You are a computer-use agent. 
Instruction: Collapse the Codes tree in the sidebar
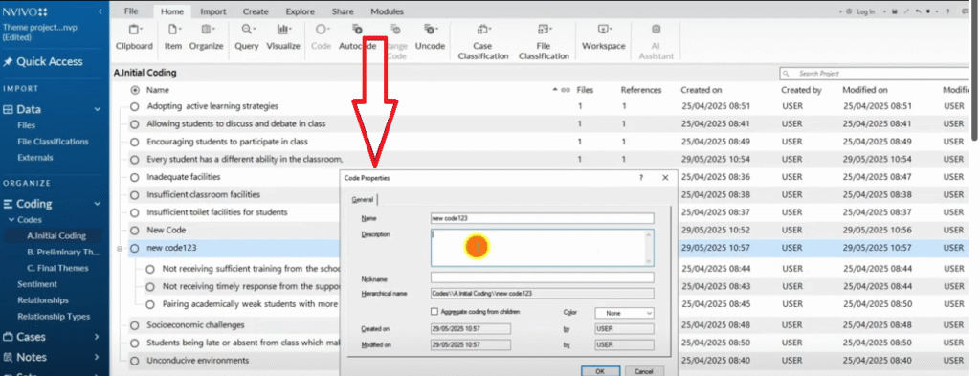click(x=11, y=220)
